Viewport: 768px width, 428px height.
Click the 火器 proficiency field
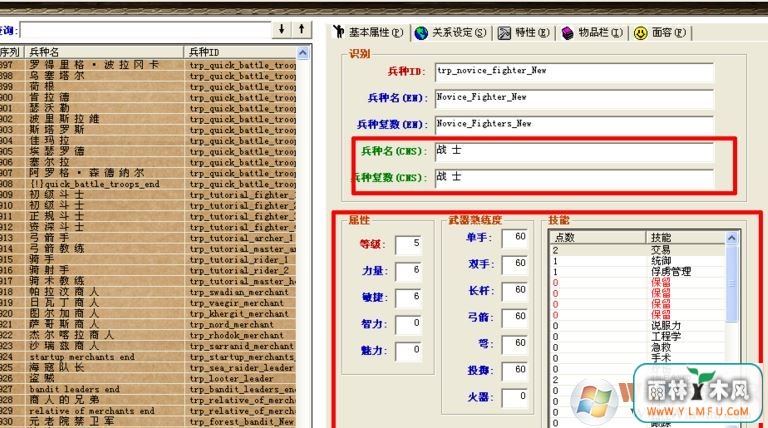515,397
